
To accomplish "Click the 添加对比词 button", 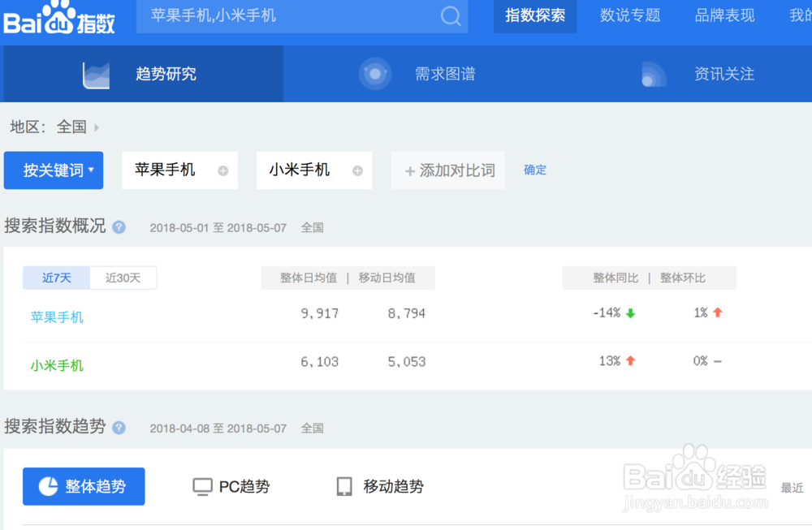I will 447,170.
